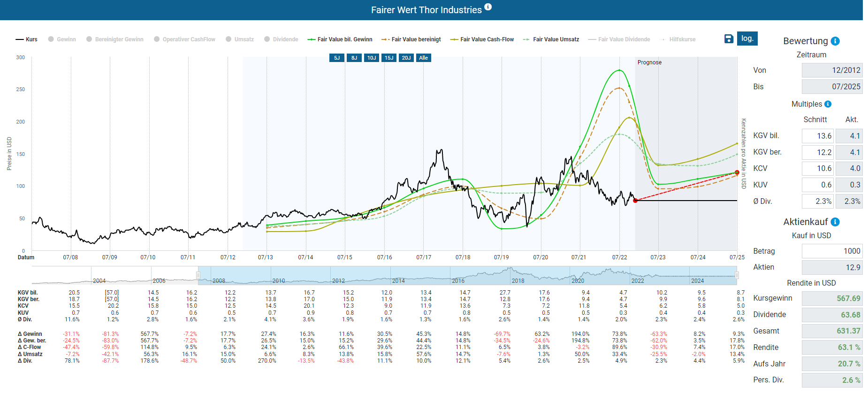Open the Multiples info icon
Viewport: 868px width, 396px height.
click(x=828, y=104)
